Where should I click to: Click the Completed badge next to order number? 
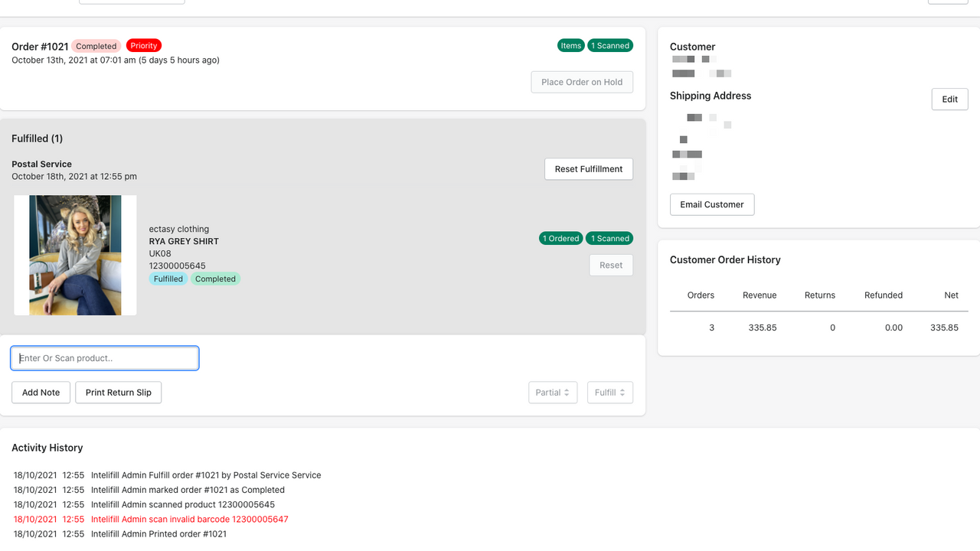(x=96, y=46)
